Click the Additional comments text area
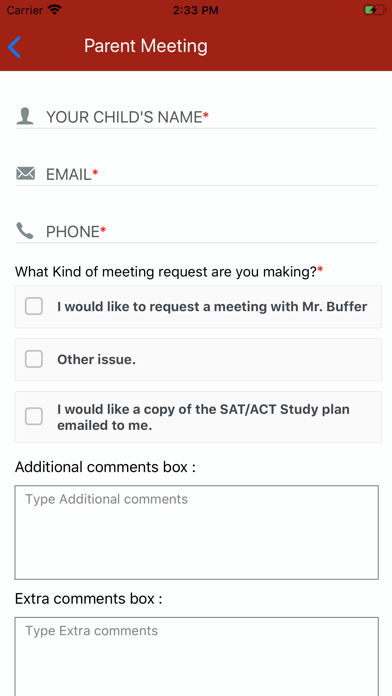Screen dimensions: 392x696 pyautogui.click(x=197, y=532)
